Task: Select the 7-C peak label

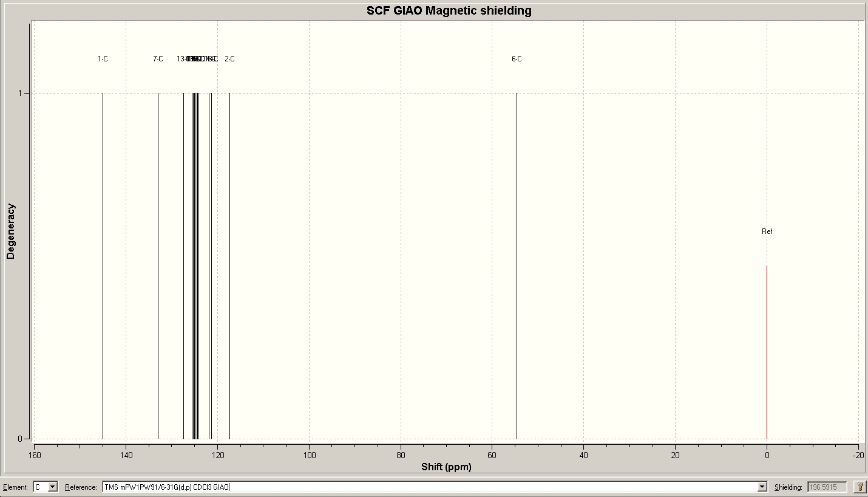Action: (x=158, y=59)
